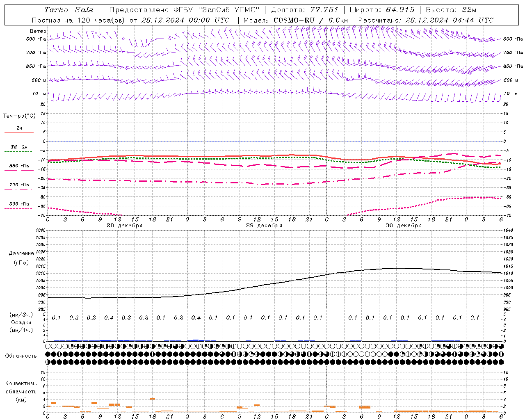525x420 pixels.
Task: Click the Осадки precipitation label
Action: [x=21, y=322]
